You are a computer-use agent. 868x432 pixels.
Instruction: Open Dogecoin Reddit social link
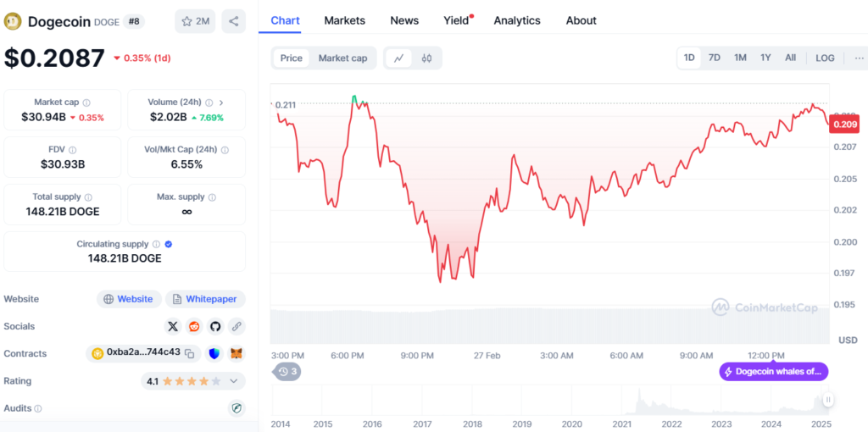(194, 326)
